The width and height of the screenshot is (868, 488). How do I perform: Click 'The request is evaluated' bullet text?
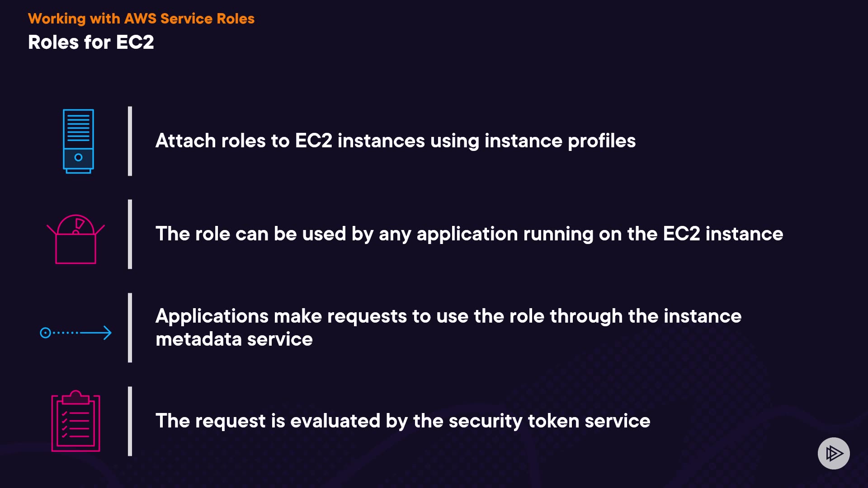coord(402,421)
